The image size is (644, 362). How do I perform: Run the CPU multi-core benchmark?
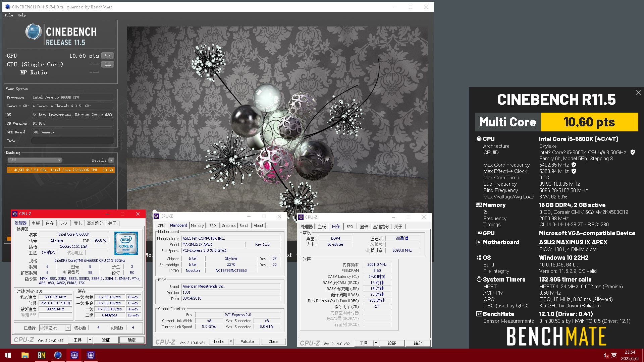click(x=108, y=56)
